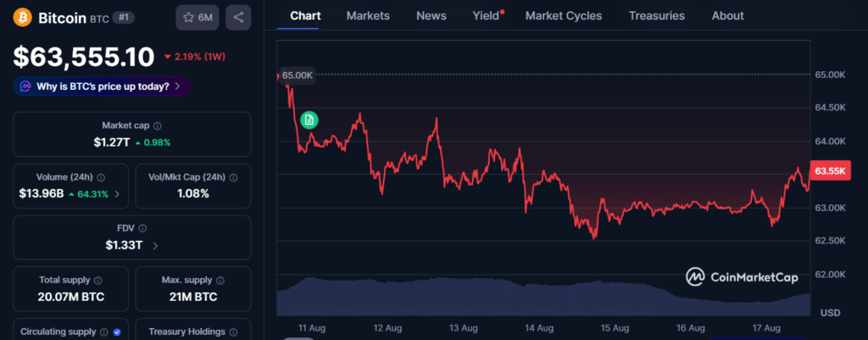Expand the FDV details chevron
This screenshot has width=868, height=340.
(155, 245)
